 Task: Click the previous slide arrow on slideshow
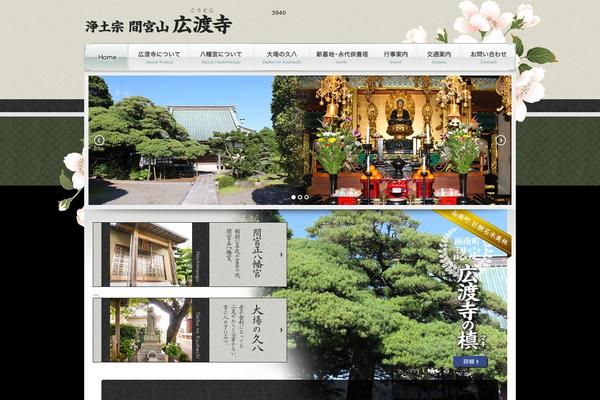point(99,140)
